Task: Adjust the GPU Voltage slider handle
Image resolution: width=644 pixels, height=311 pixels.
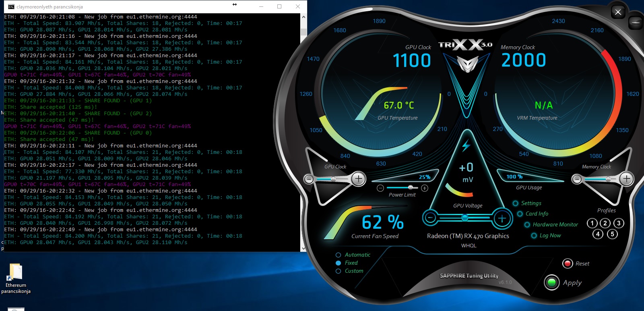Action: [x=465, y=218]
